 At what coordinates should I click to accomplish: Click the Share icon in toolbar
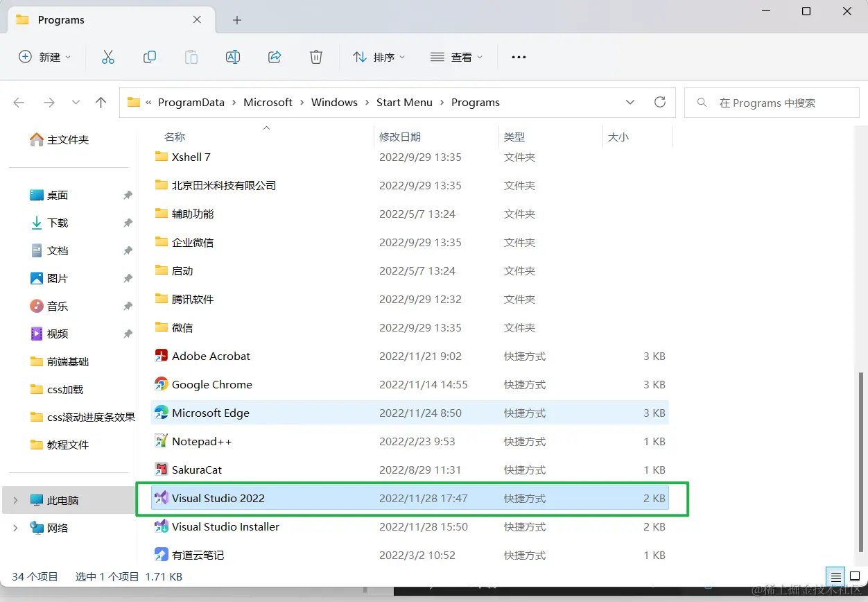click(x=275, y=57)
